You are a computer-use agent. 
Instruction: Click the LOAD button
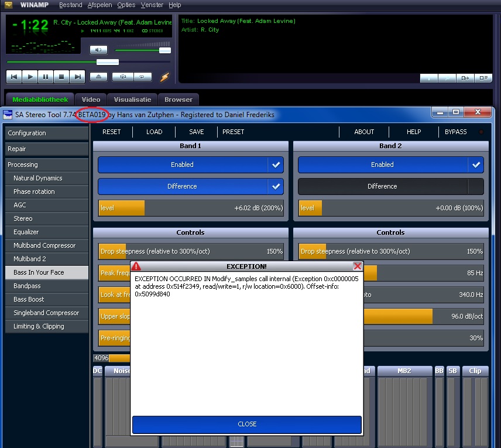coord(154,132)
